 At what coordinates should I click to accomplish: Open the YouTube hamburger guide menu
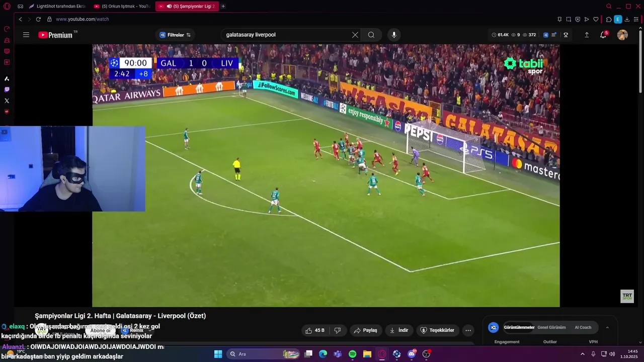point(26,35)
